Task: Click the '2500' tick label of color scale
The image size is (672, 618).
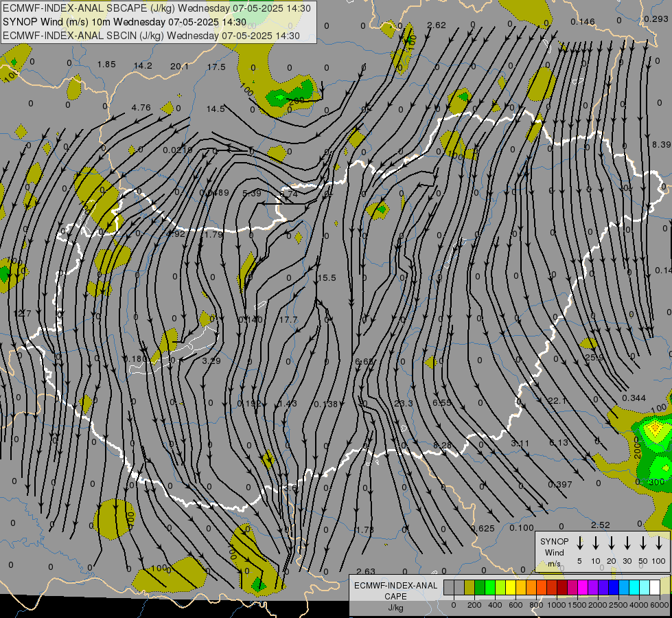Action: (618, 605)
